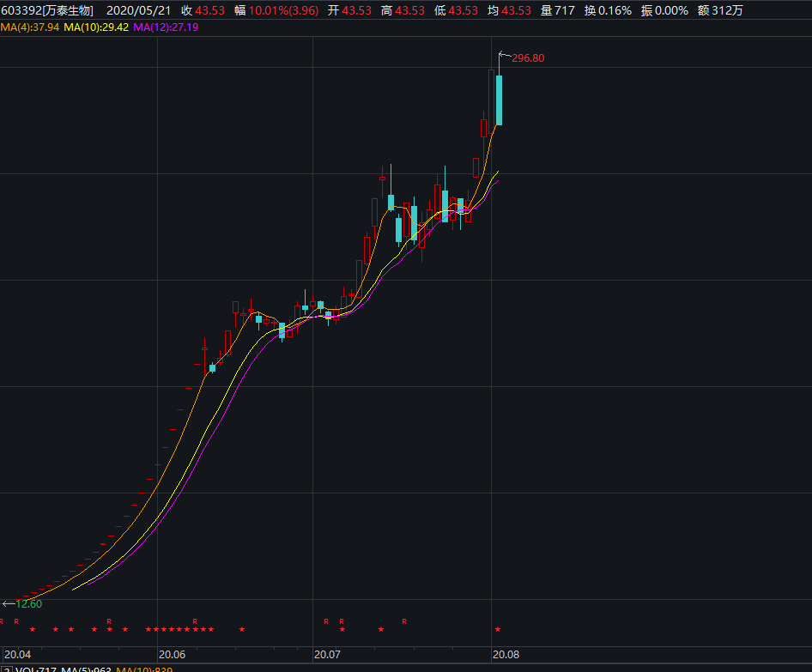Click the 20.08 date axis label
Screen dimensions: 812x672
point(505,654)
